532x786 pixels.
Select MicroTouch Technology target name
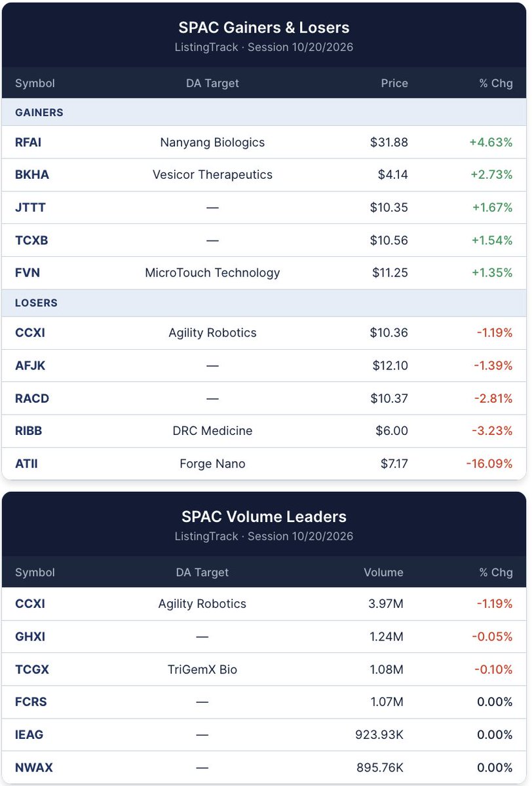pos(212,273)
